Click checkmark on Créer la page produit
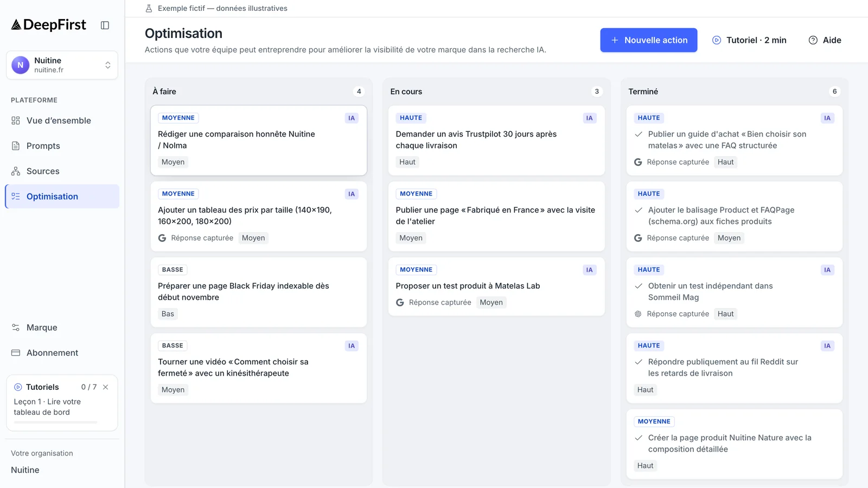 (639, 438)
